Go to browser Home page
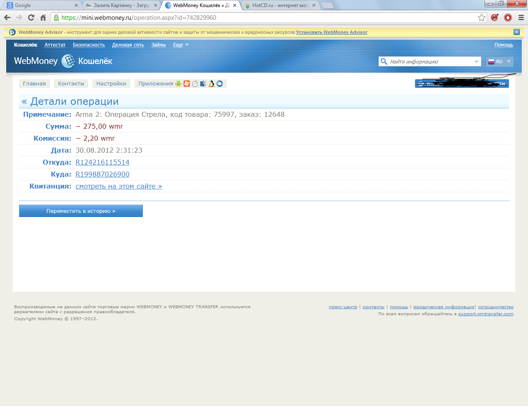The width and height of the screenshot is (528, 420). point(43,17)
